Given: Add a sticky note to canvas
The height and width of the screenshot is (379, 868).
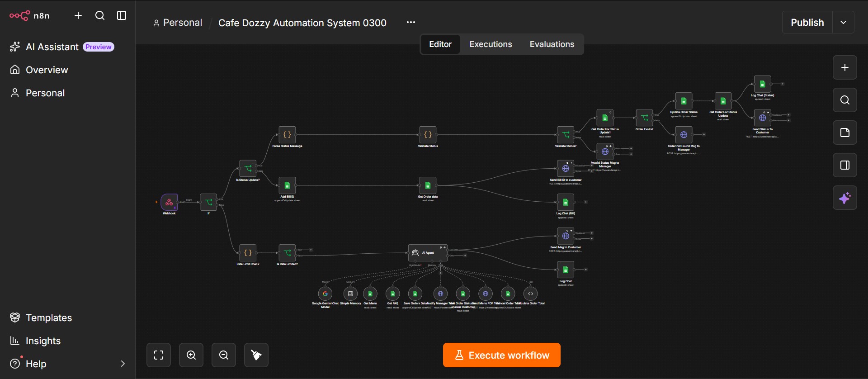Looking at the screenshot, I should pyautogui.click(x=845, y=133).
